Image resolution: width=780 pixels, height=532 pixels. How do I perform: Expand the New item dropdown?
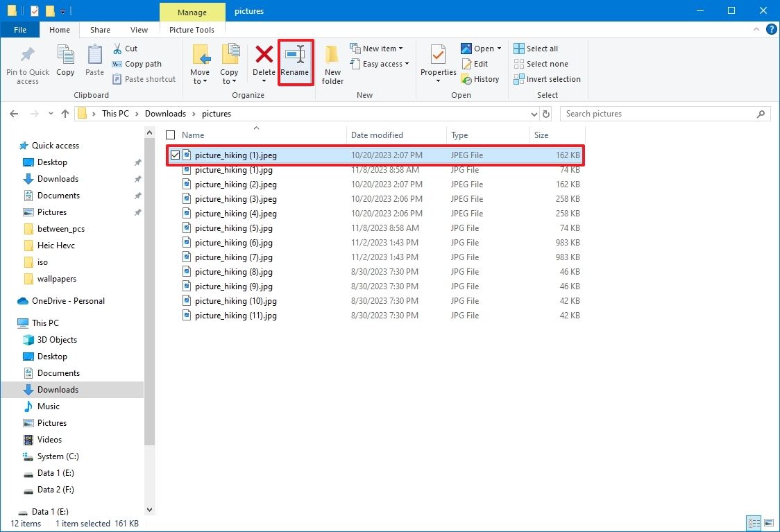point(378,48)
